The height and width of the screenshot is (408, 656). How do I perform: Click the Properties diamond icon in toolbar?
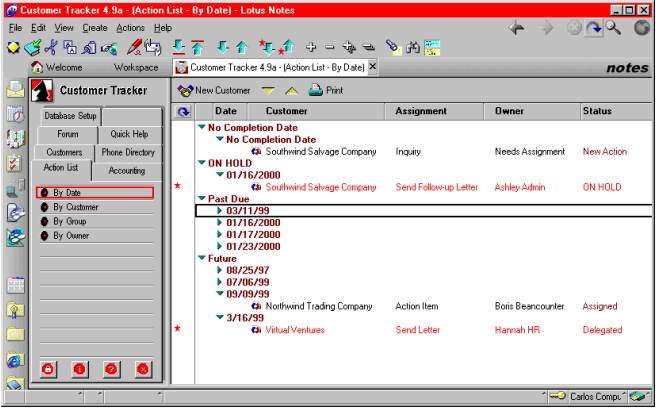(x=13, y=47)
